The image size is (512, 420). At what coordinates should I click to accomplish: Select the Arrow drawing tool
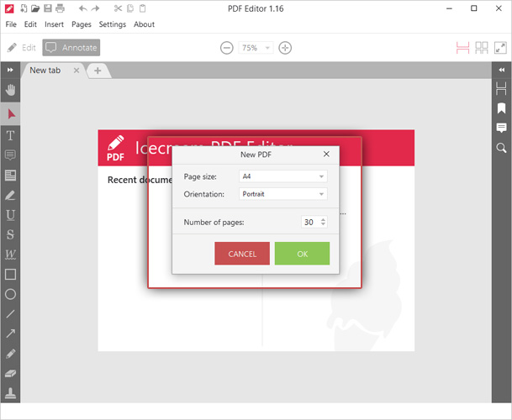(x=10, y=333)
